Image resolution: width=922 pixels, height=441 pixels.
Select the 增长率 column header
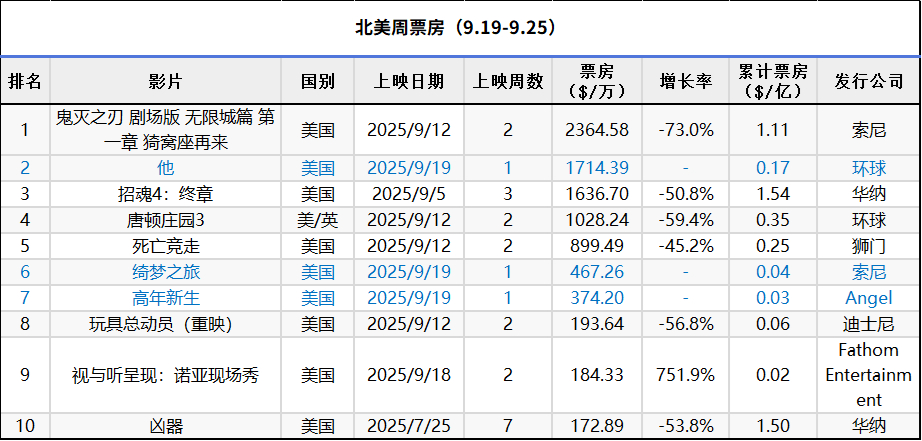click(686, 81)
